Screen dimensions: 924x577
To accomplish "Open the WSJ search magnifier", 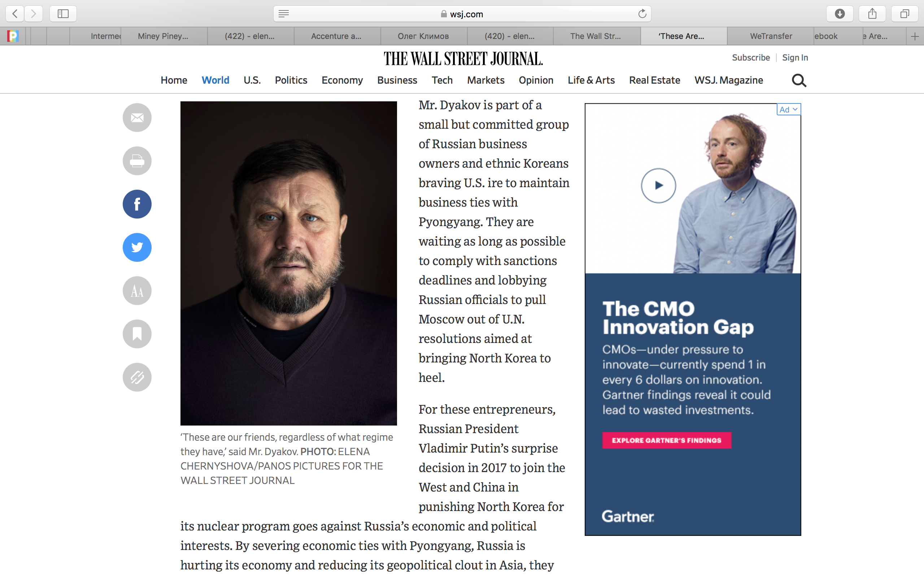I will point(799,80).
